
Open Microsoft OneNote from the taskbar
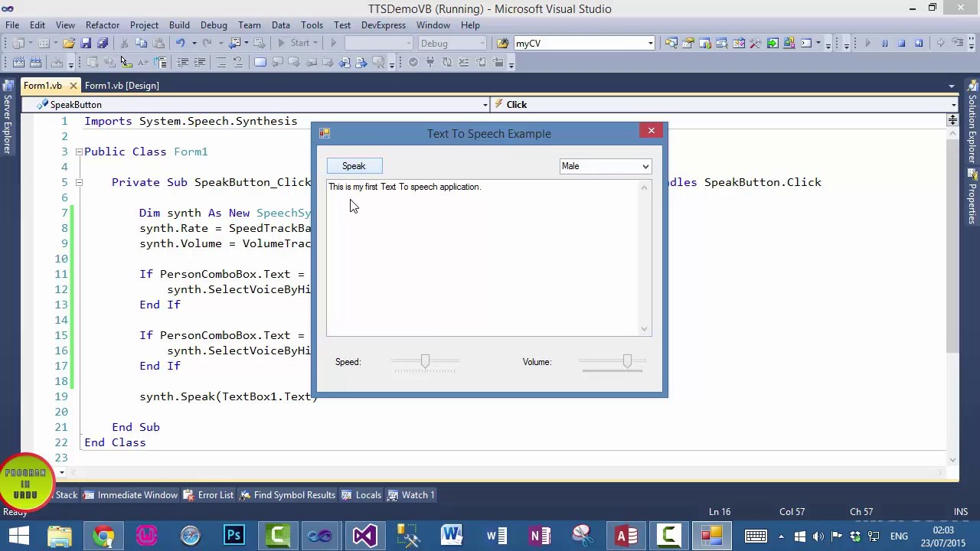tap(540, 536)
